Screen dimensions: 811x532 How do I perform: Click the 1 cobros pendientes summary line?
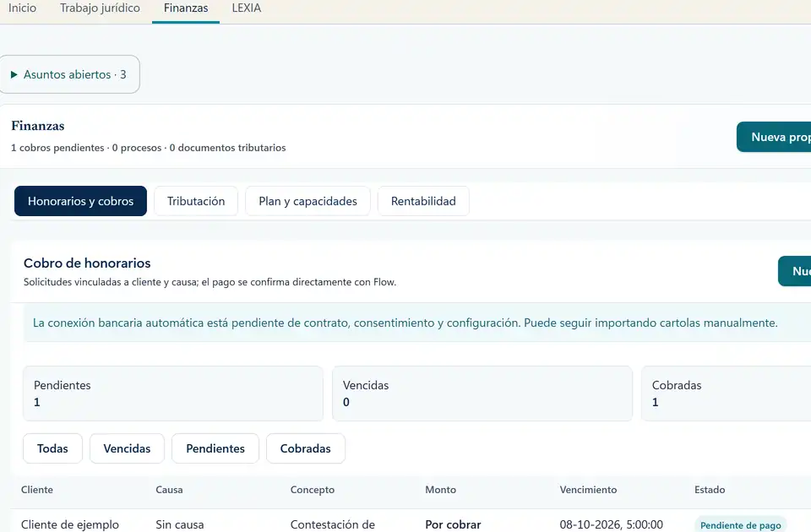click(149, 148)
